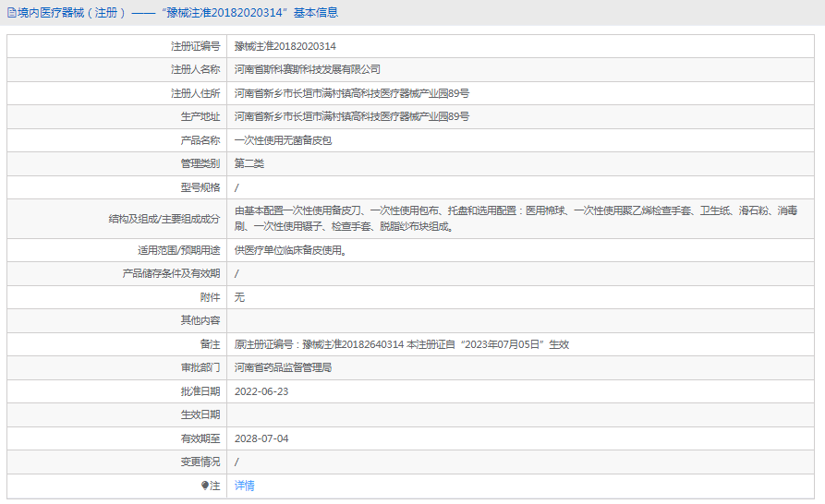The width and height of the screenshot is (825, 504).
Task: Click the 注册证编号 label
Action: [x=195, y=46]
